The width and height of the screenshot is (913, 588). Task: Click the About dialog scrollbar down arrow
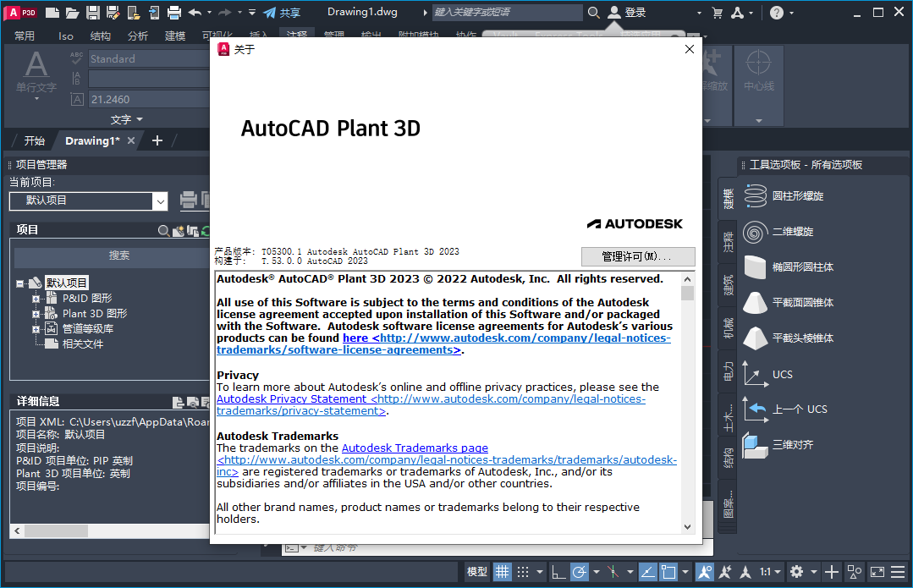click(x=687, y=526)
